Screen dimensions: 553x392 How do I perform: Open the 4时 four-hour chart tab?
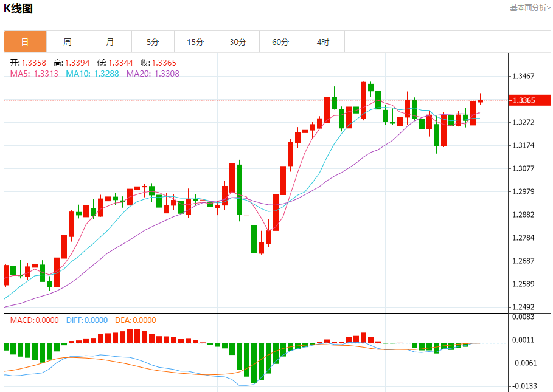(x=324, y=42)
